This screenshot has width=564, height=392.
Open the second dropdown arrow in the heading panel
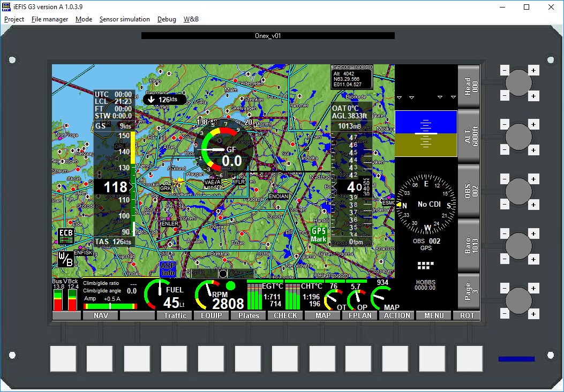(412, 97)
